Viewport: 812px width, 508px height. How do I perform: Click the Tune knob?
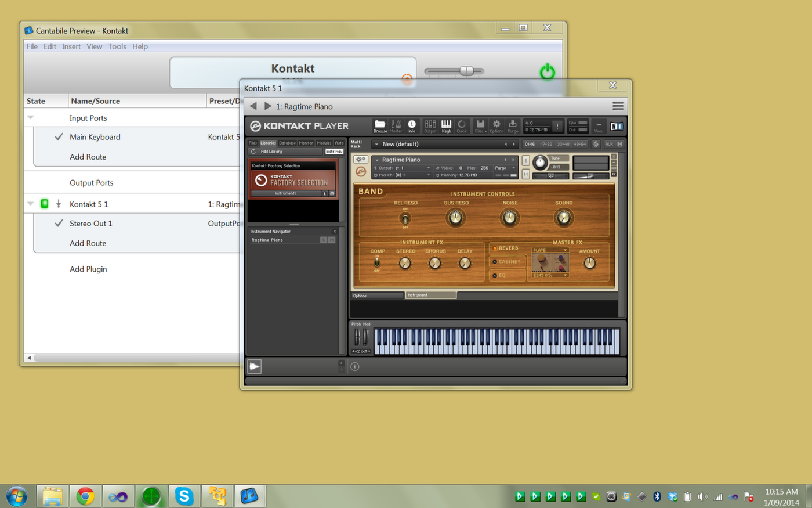(540, 163)
